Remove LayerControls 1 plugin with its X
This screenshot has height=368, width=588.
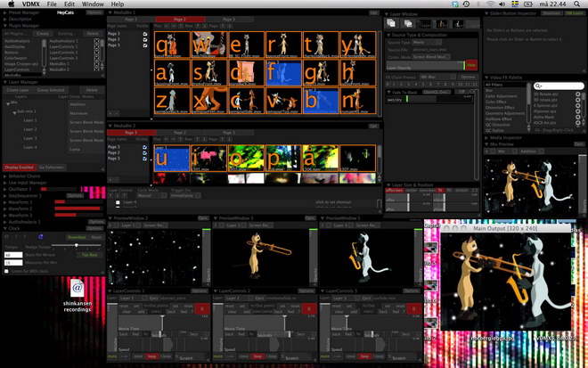tap(96, 47)
